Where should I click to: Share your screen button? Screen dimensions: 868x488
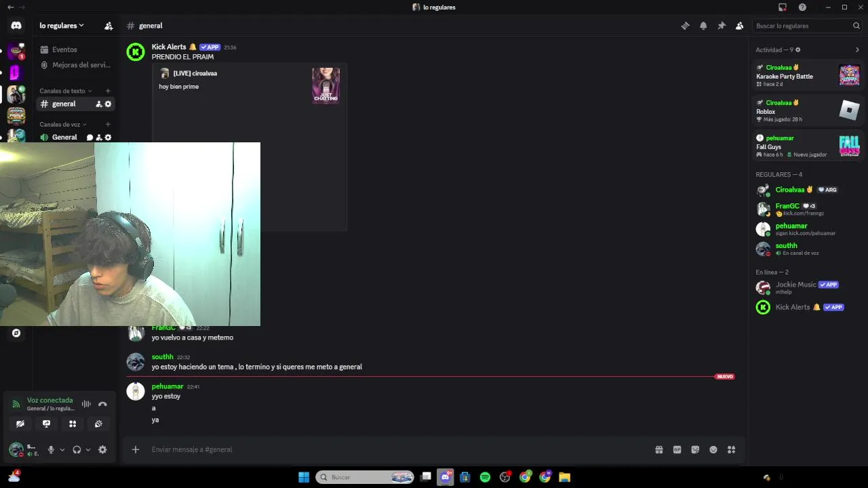point(46,424)
